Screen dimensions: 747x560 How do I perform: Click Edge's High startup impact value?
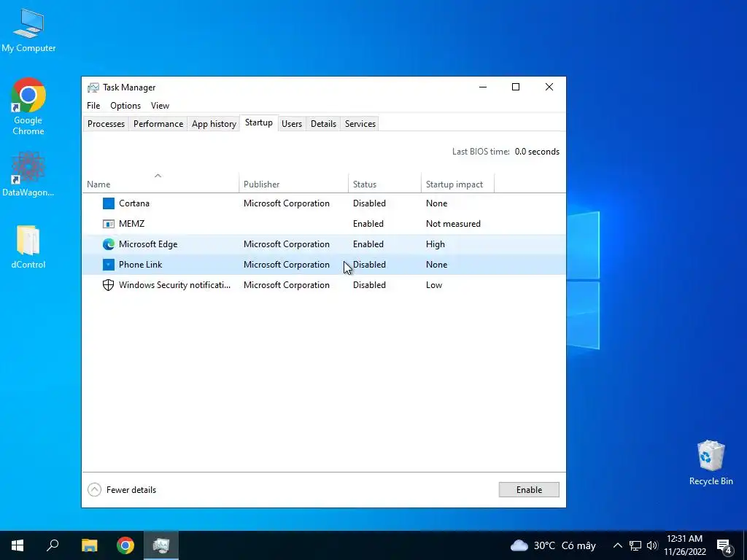pyautogui.click(x=436, y=244)
